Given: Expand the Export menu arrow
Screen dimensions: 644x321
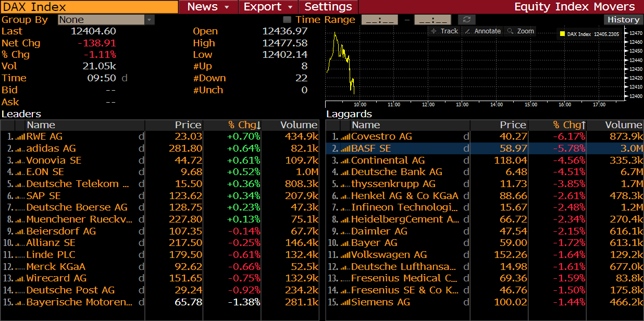Looking at the screenshot, I should (x=289, y=7).
